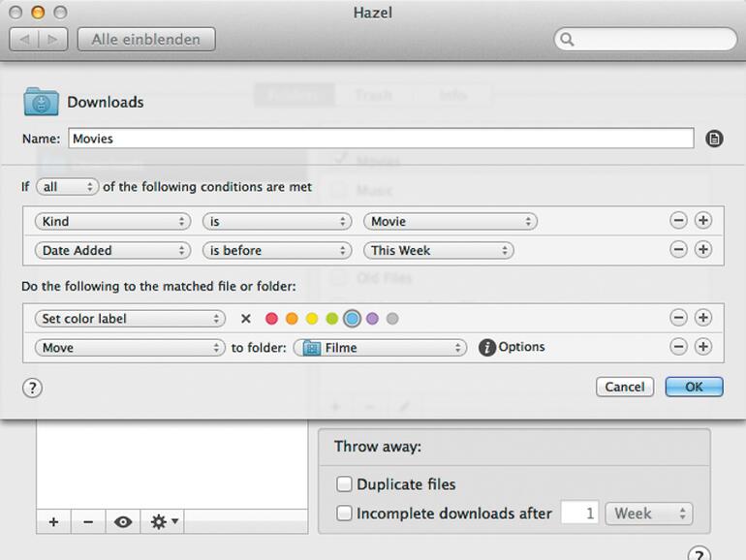The height and width of the screenshot is (560, 746).
Task: Click the toolbar search field
Action: [x=645, y=39]
